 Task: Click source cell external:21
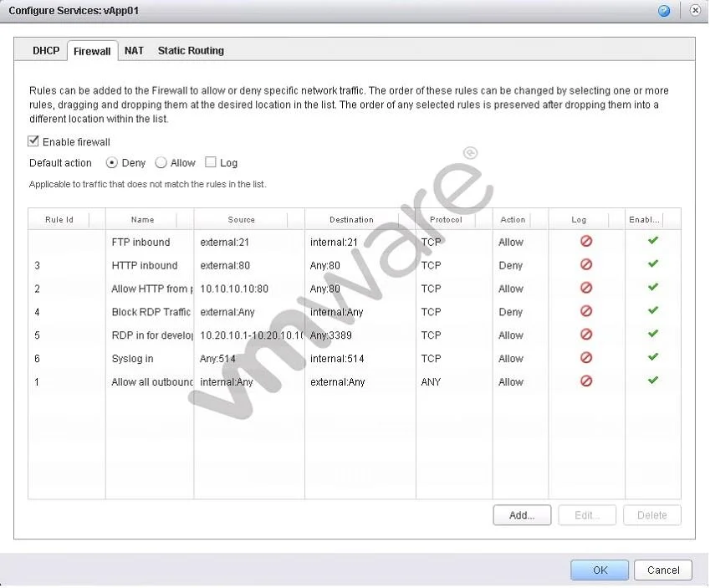[225, 243]
